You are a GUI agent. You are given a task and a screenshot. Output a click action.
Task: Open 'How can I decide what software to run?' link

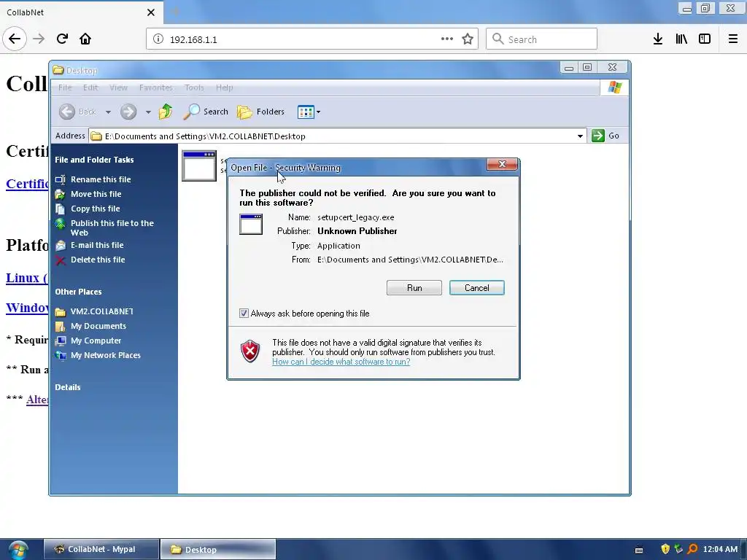point(341,362)
